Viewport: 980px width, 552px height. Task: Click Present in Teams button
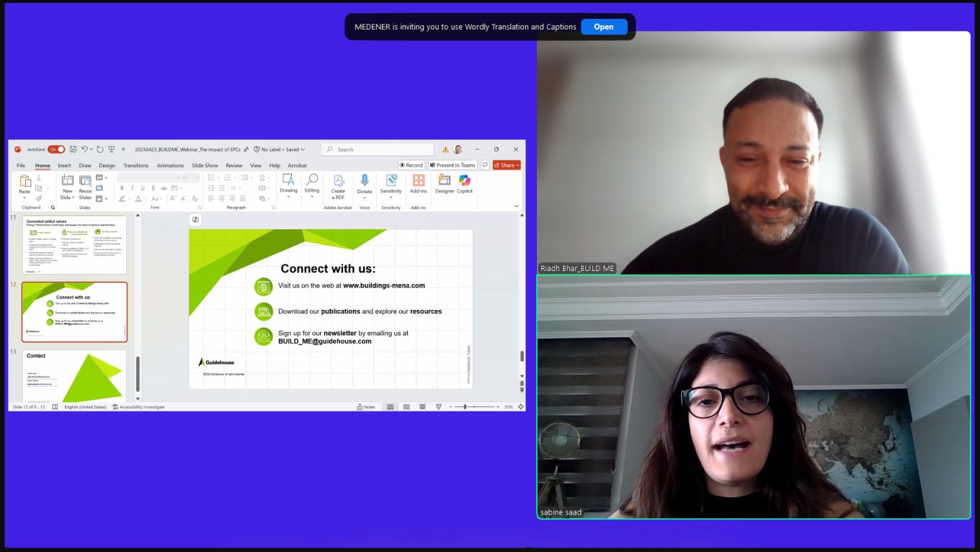[453, 165]
